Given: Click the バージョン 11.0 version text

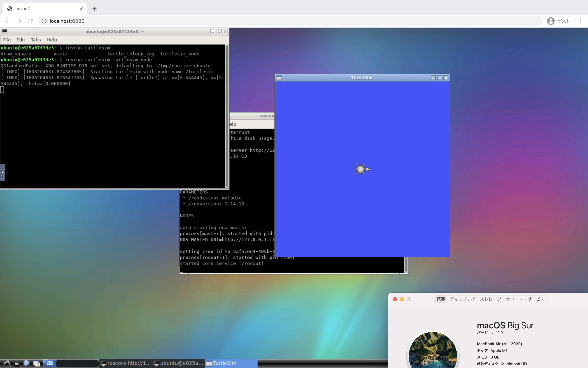Looking at the screenshot, I should click(490, 333).
